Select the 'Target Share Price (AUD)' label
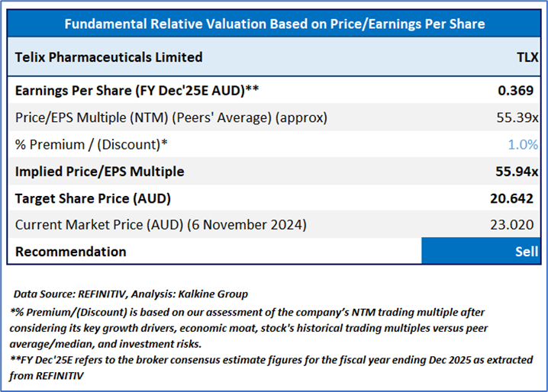This screenshot has width=548, height=392. point(93,198)
